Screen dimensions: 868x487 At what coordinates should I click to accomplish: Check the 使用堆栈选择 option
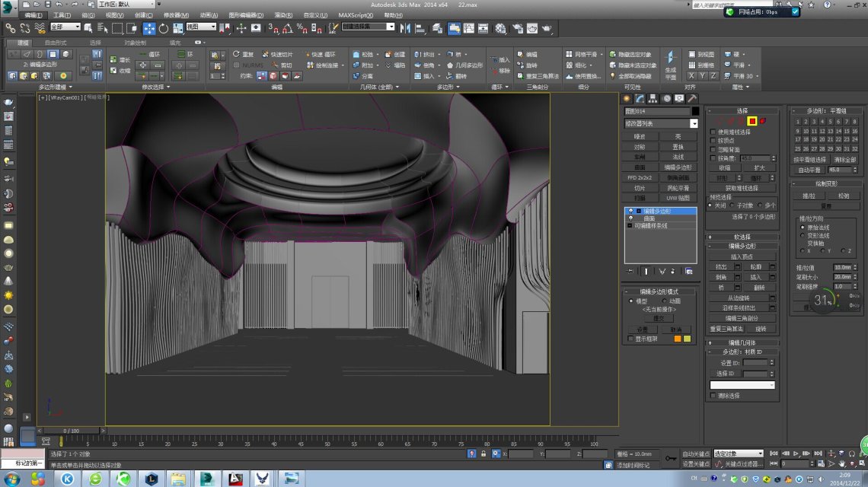click(x=713, y=132)
